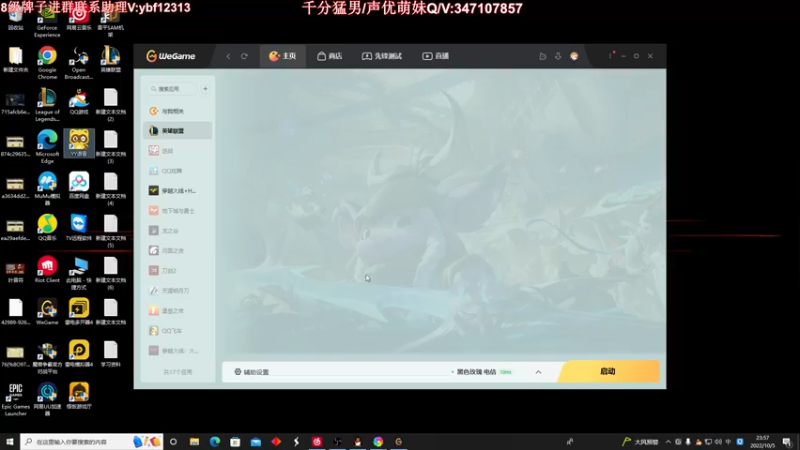Launch the game with 启动 button
The width and height of the screenshot is (800, 450).
(x=608, y=371)
